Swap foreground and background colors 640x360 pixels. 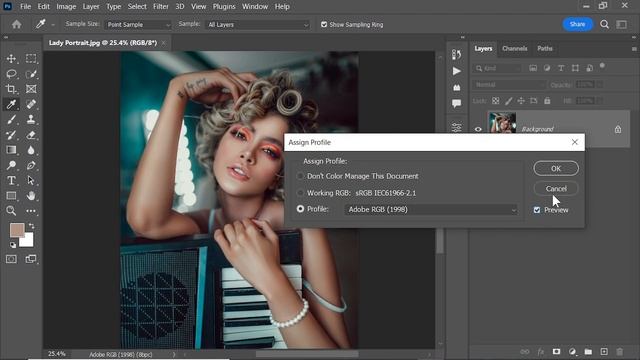[x=31, y=226]
